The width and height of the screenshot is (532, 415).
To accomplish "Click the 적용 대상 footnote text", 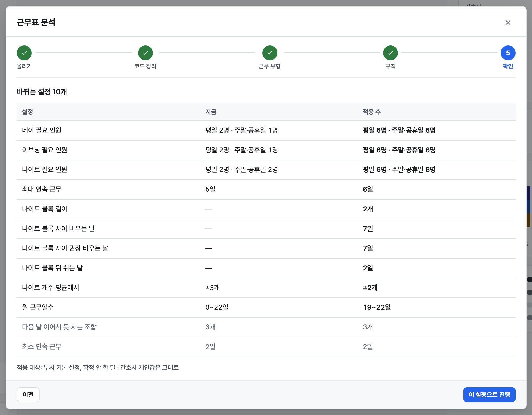I will [x=98, y=367].
